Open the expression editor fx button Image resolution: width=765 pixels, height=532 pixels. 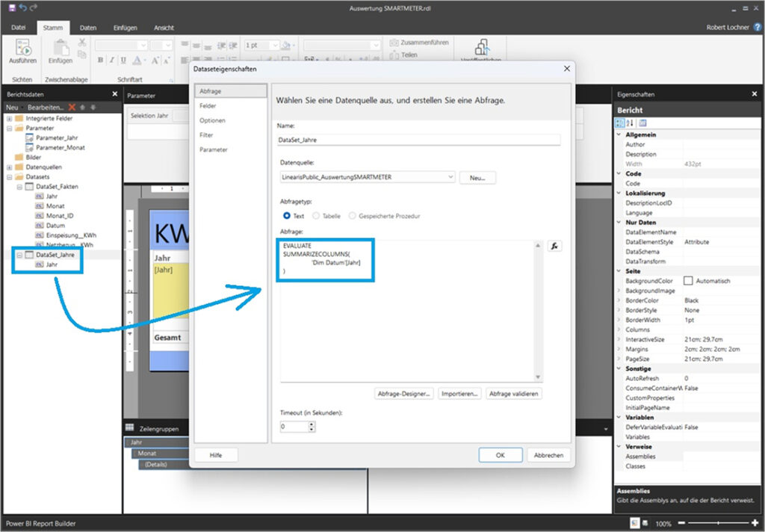(x=555, y=246)
